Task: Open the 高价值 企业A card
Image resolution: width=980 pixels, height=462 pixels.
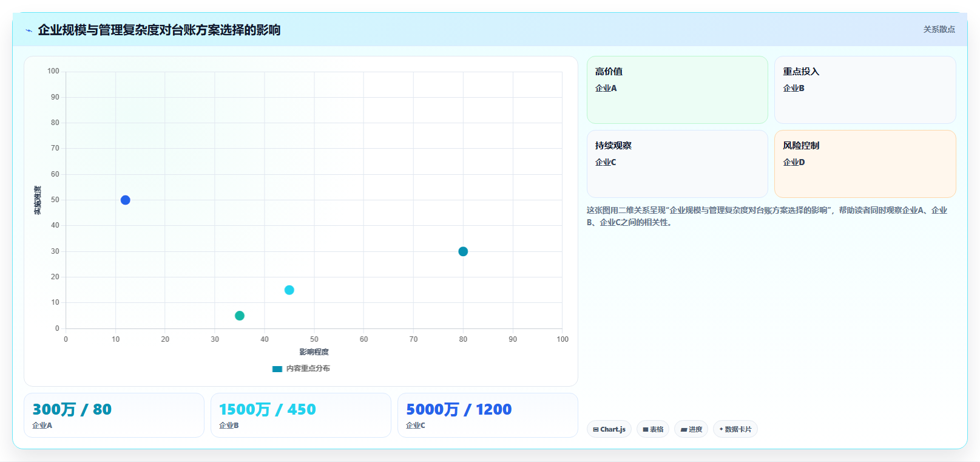Action: point(677,90)
